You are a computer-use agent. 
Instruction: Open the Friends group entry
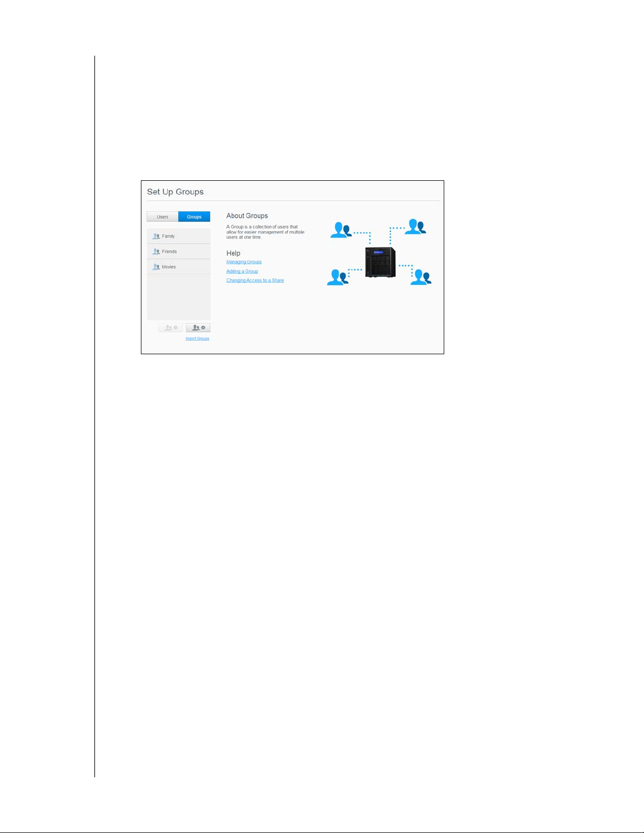(178, 251)
